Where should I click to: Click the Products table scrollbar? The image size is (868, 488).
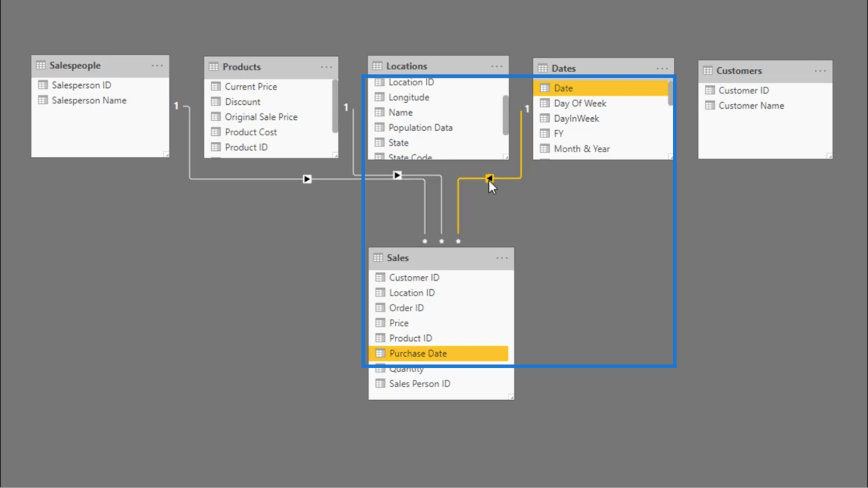pyautogui.click(x=335, y=106)
